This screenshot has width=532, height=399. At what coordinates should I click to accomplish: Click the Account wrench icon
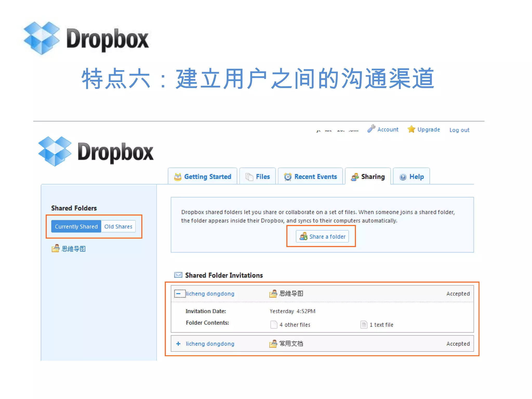(x=371, y=129)
